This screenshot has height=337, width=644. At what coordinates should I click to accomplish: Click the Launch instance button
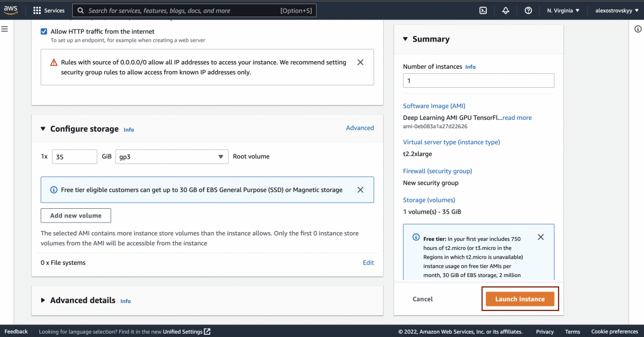pyautogui.click(x=520, y=299)
